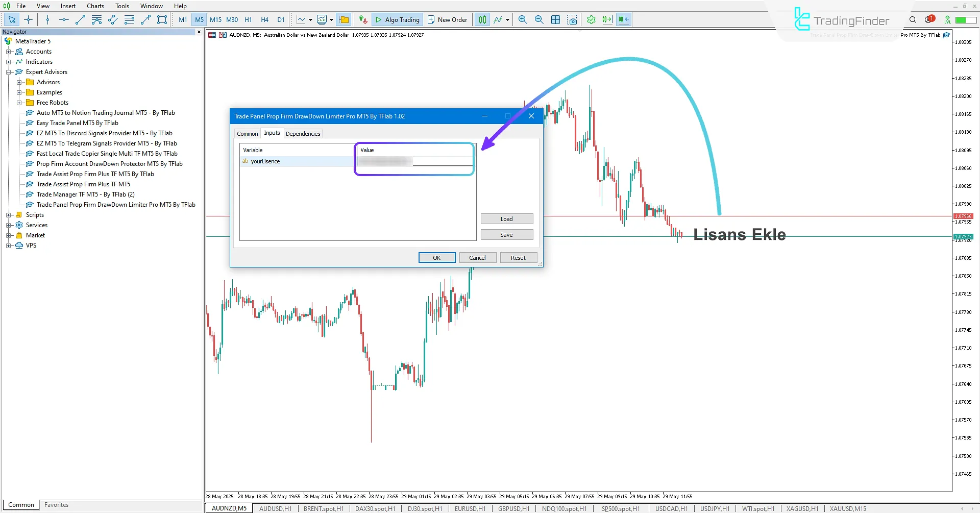The height and width of the screenshot is (513, 980).
Task: Select the Trendline drawing tool
Action: click(x=80, y=19)
